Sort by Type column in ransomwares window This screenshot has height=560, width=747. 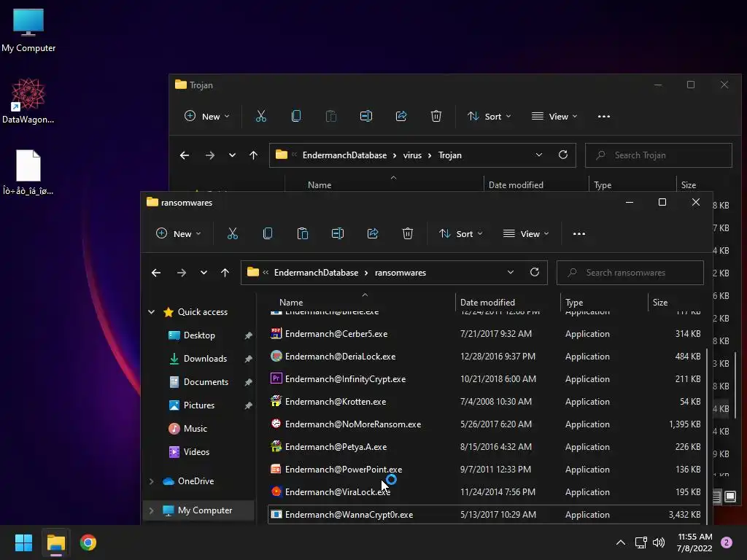click(574, 303)
